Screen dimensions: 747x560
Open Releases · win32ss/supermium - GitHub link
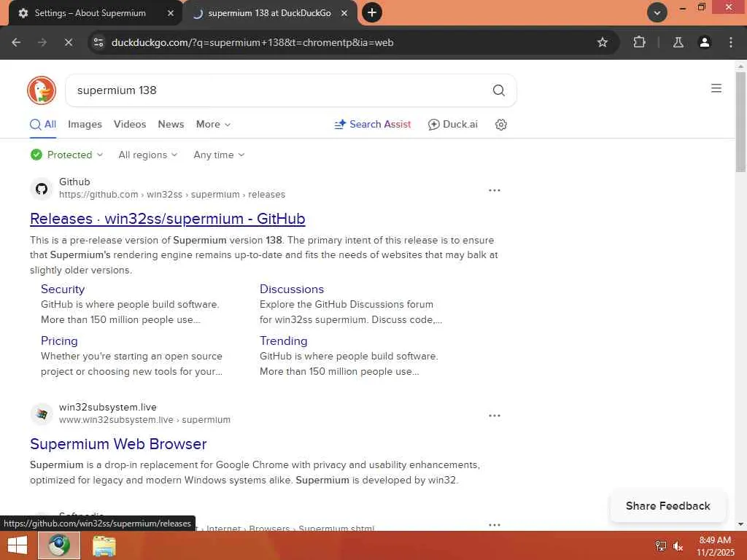tap(167, 219)
